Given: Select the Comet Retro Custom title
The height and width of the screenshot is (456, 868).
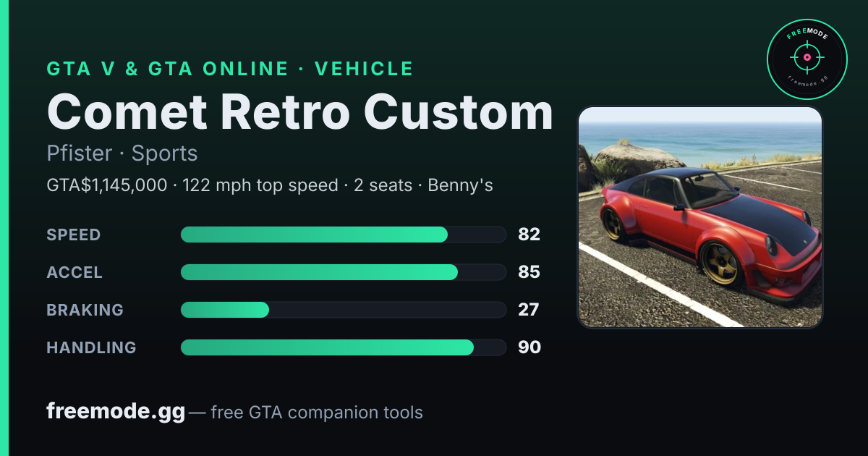Looking at the screenshot, I should click(x=299, y=113).
